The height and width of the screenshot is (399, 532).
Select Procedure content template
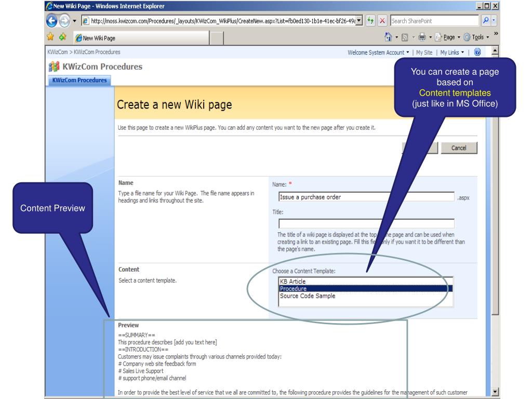tap(365, 289)
